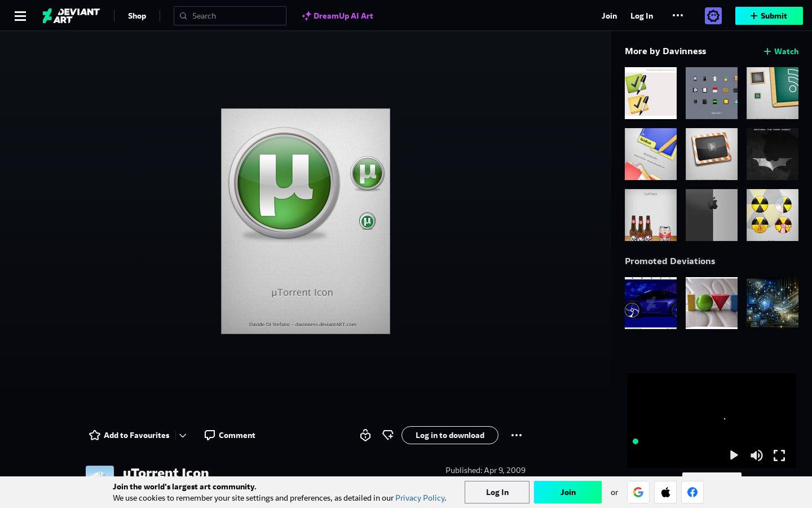The image size is (812, 508).
Task: Open the tablet with play button thumbnail
Action: [712, 154]
